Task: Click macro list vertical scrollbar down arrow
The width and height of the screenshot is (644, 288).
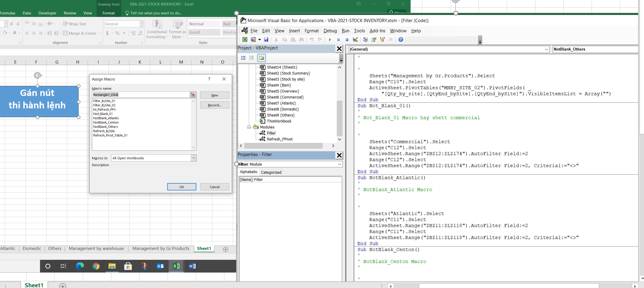Action: point(193,147)
